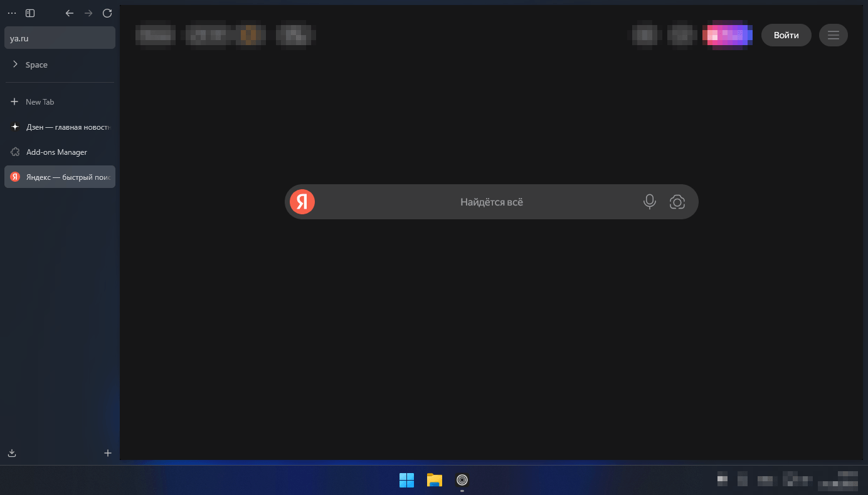Toggle the sidebar layout icon
Screen dimensions: 868x495
coord(30,13)
